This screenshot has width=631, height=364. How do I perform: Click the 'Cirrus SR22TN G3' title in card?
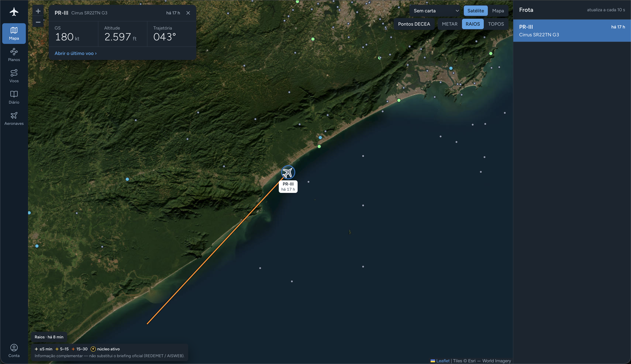[x=89, y=13]
